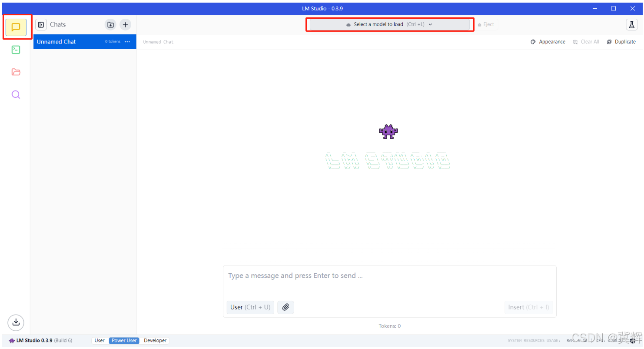
Task: Open the Chat view in sidebar
Action: point(16,27)
